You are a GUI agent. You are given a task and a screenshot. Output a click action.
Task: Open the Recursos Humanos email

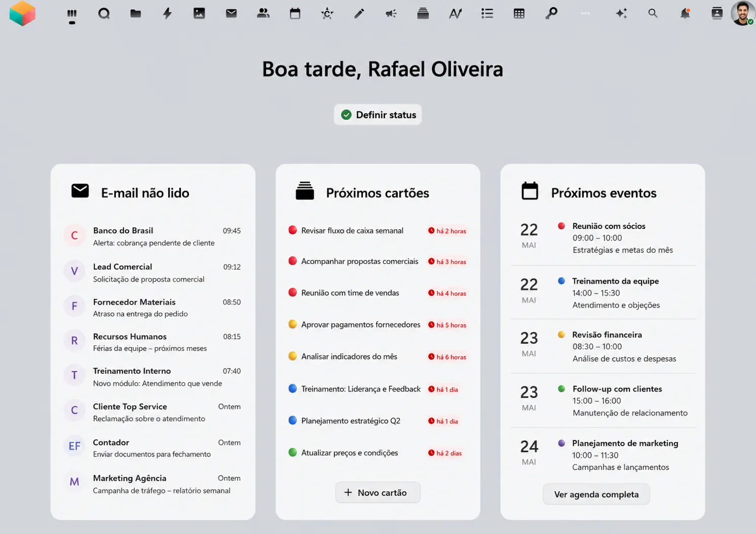(x=153, y=342)
